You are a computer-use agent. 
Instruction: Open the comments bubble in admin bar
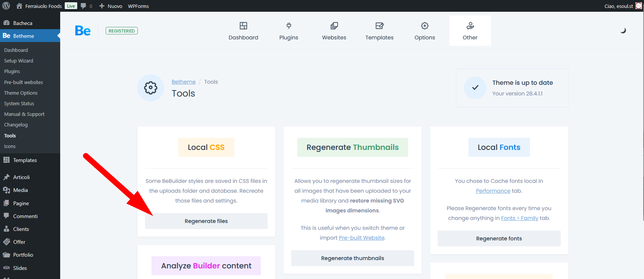(86, 6)
